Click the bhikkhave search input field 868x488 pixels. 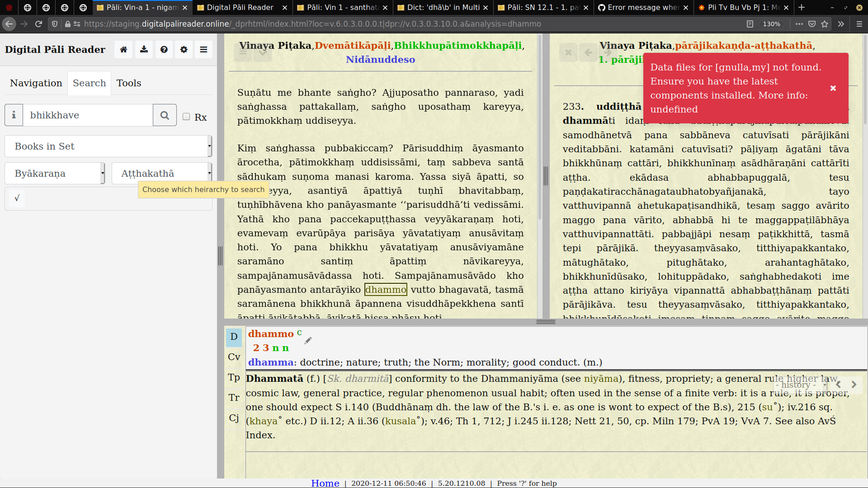pos(88,115)
